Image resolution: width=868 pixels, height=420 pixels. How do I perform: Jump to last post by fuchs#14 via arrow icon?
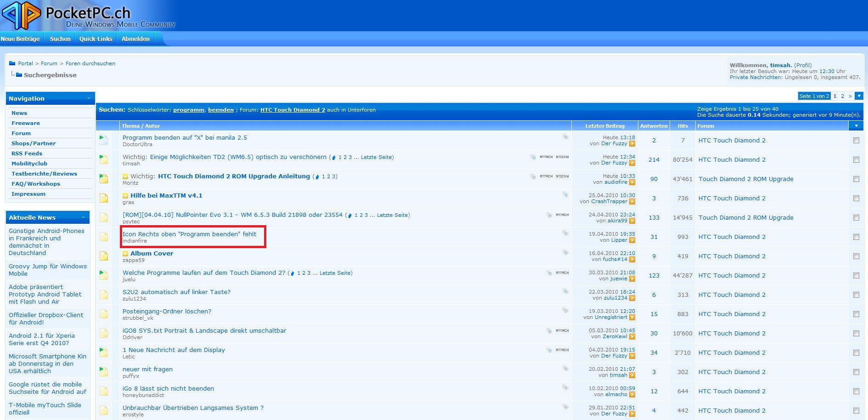coord(632,260)
